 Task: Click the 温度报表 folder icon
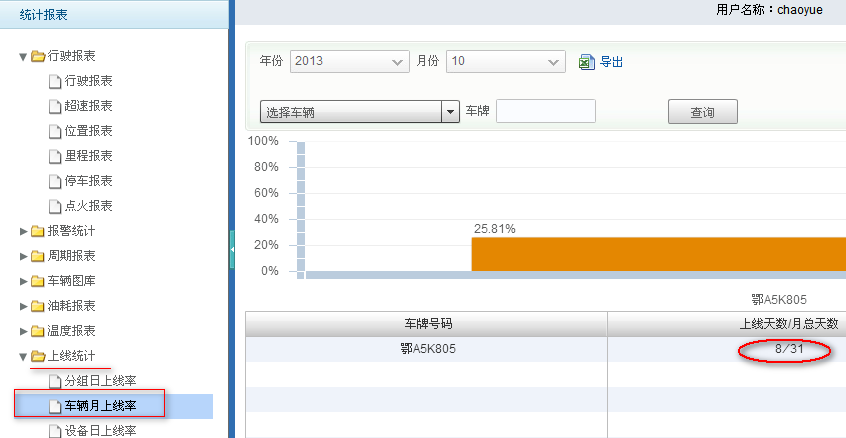click(x=38, y=331)
